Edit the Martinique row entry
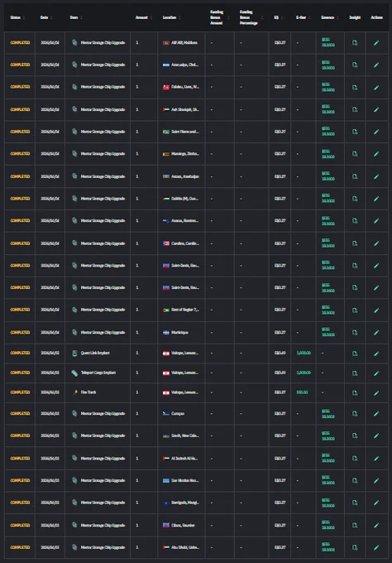Screen dimensions: 392x563 376,333
